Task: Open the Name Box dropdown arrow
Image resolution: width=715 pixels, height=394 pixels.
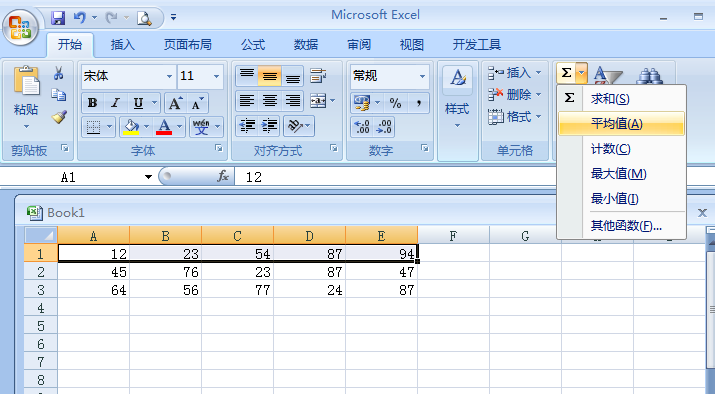Action: pos(148,176)
